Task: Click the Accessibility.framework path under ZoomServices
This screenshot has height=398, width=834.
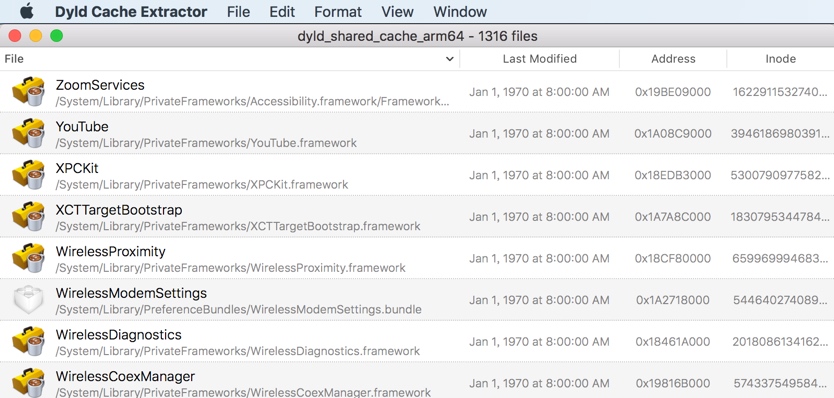Action: (253, 101)
